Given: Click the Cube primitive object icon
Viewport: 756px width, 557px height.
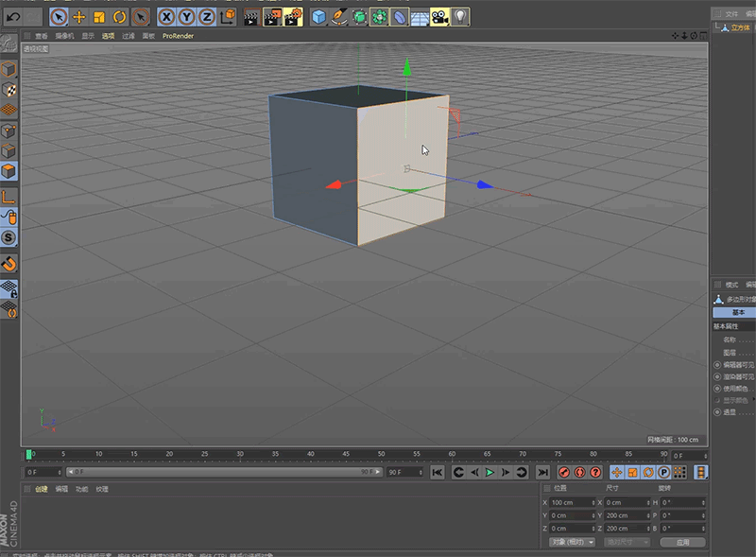Looking at the screenshot, I should point(318,16).
